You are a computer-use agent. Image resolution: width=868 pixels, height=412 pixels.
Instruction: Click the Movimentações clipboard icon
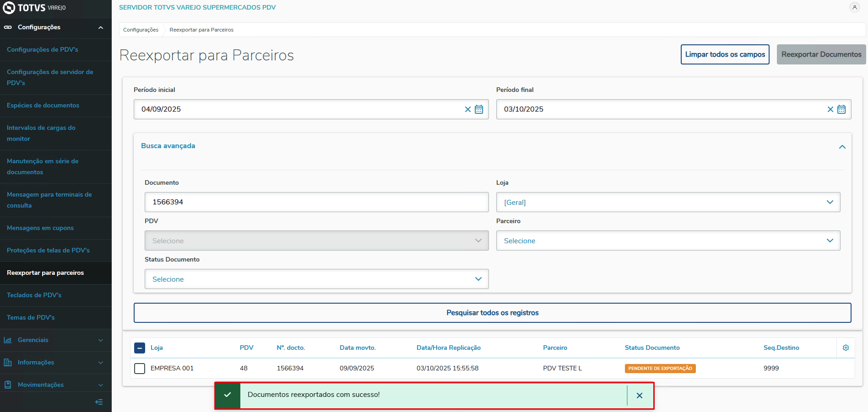point(8,385)
